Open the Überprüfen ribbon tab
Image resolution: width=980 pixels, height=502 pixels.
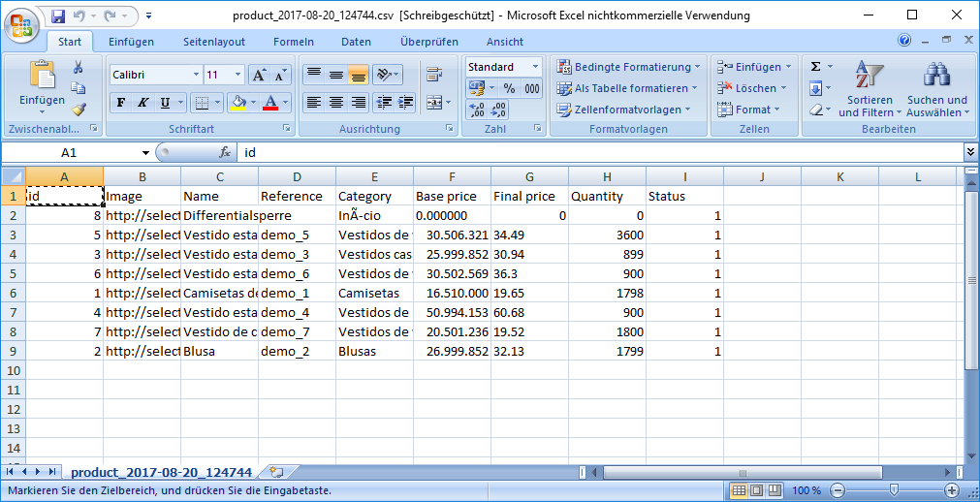pos(429,42)
